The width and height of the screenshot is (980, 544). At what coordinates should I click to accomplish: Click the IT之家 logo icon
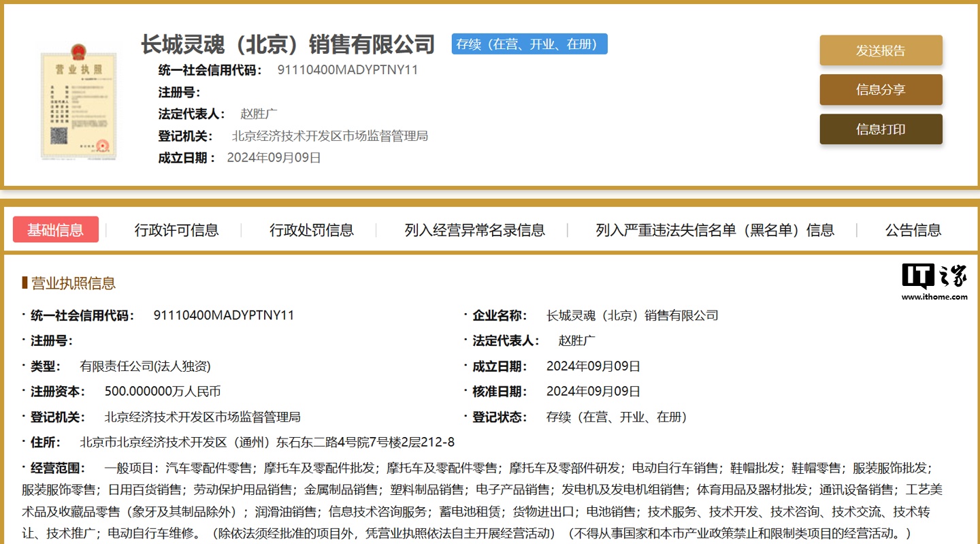pyautogui.click(x=934, y=277)
